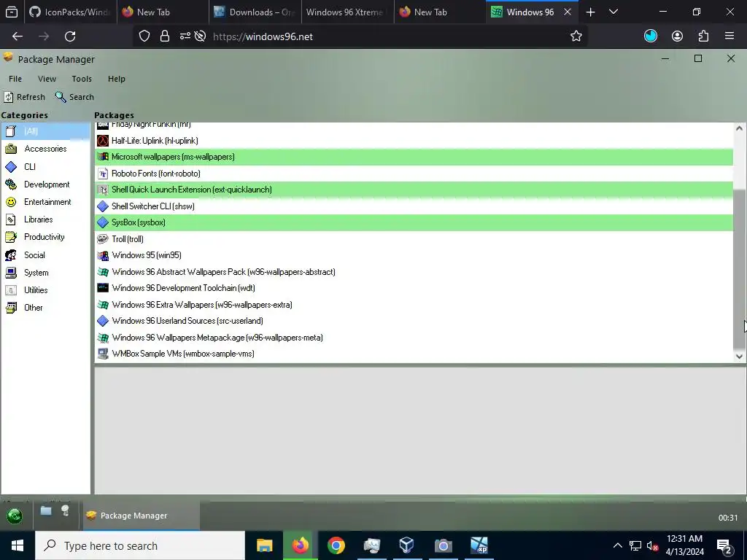This screenshot has width=747, height=560.
Task: Click the Windows 96 Development Toolchain icon
Action: coord(103,288)
